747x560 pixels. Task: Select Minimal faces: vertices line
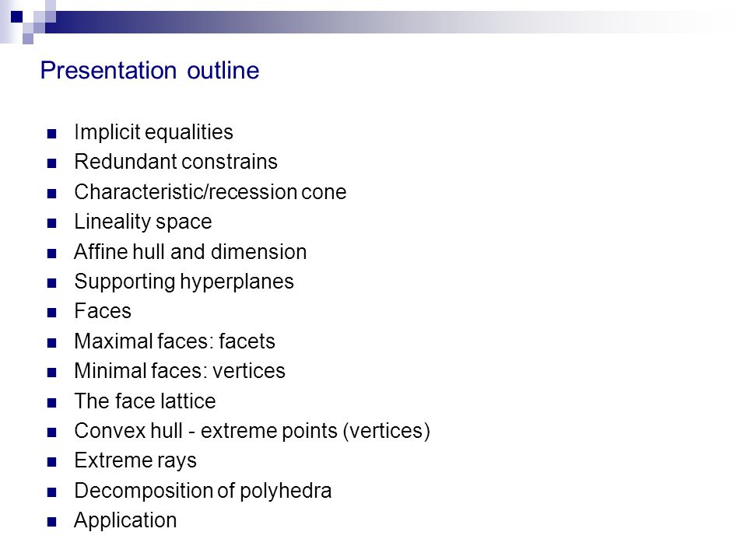click(180, 371)
